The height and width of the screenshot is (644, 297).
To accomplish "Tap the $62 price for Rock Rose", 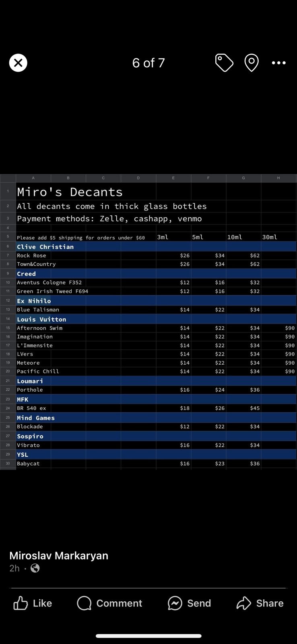I will pyautogui.click(x=255, y=256).
